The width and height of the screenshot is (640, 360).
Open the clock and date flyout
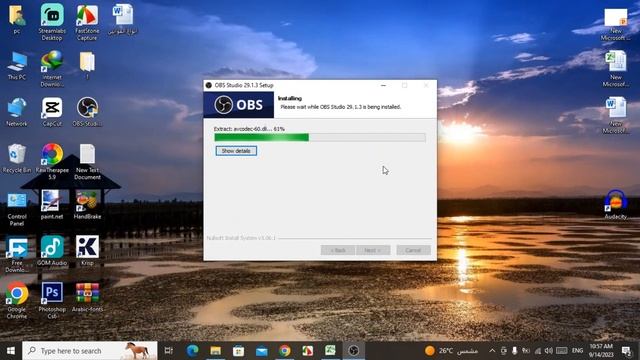tap(601, 351)
